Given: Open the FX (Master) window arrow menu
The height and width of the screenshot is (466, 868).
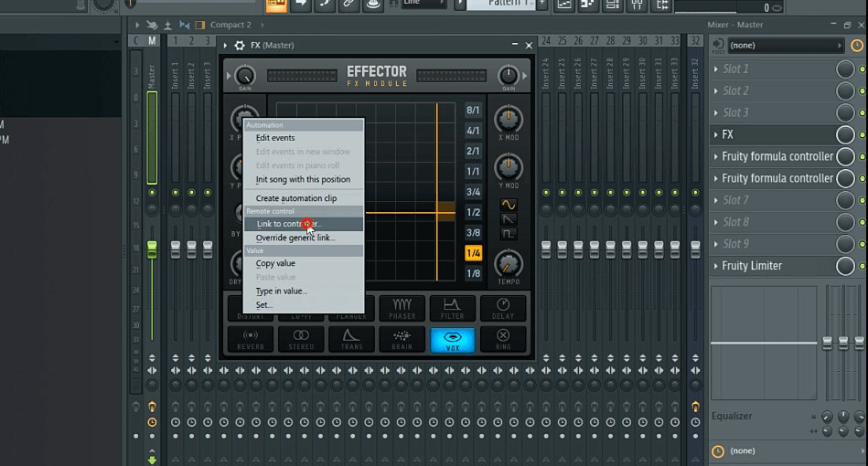Looking at the screenshot, I should (225, 46).
